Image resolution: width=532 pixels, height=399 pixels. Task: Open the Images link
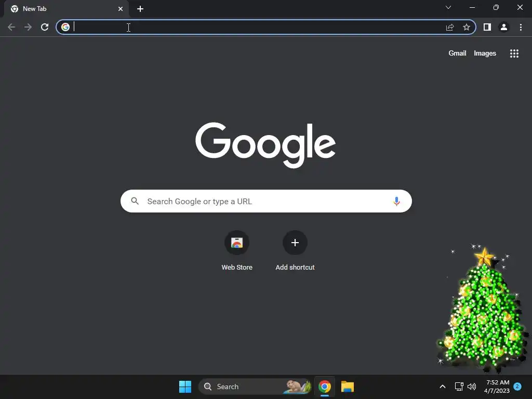[485, 54]
